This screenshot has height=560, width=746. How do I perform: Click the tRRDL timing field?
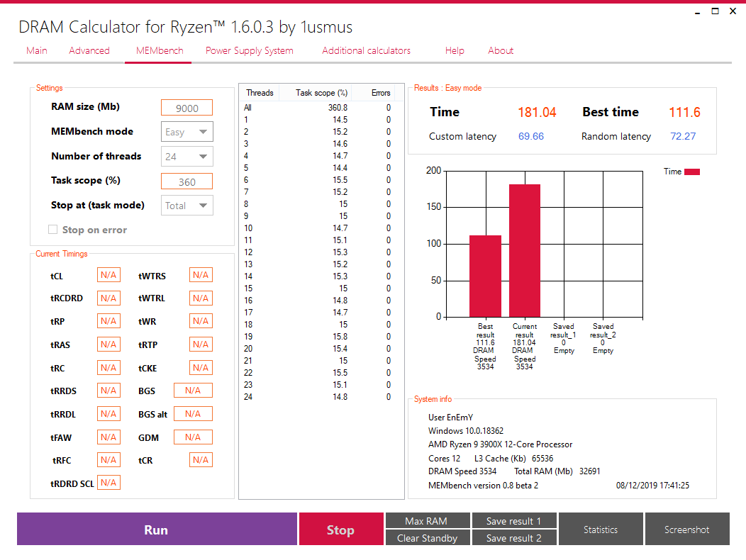tap(108, 414)
